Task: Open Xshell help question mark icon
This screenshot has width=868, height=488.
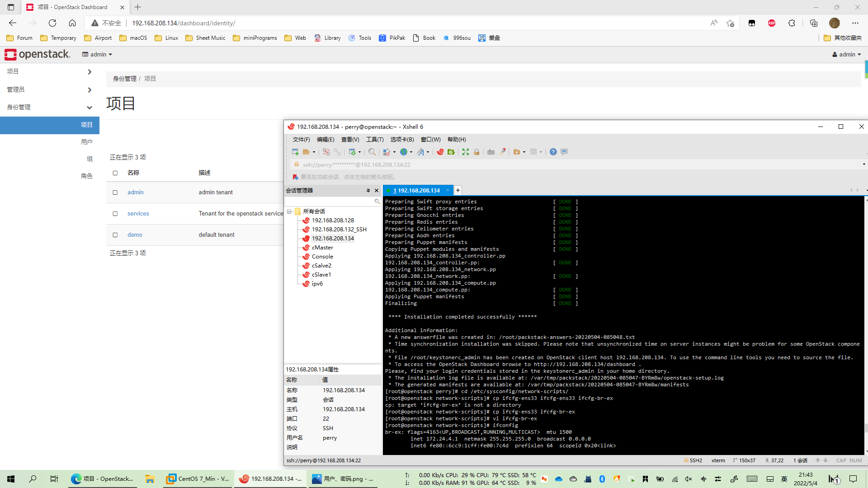Action: pyautogui.click(x=553, y=152)
